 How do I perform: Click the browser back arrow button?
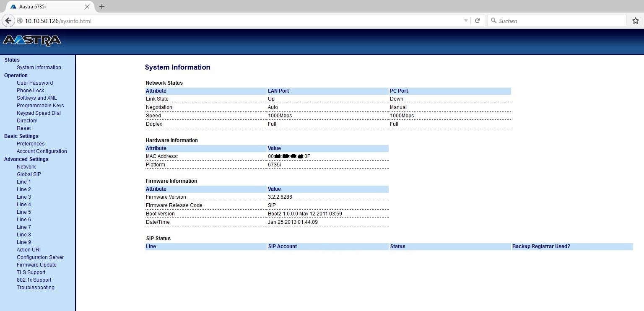pos(8,21)
